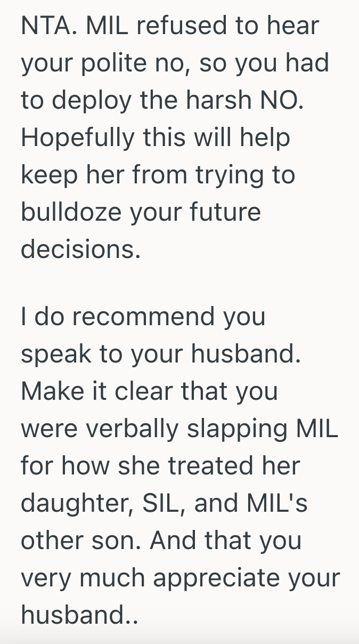The image size is (359, 644).
Task: Click the word "treated" in the comment
Action: 210,466
